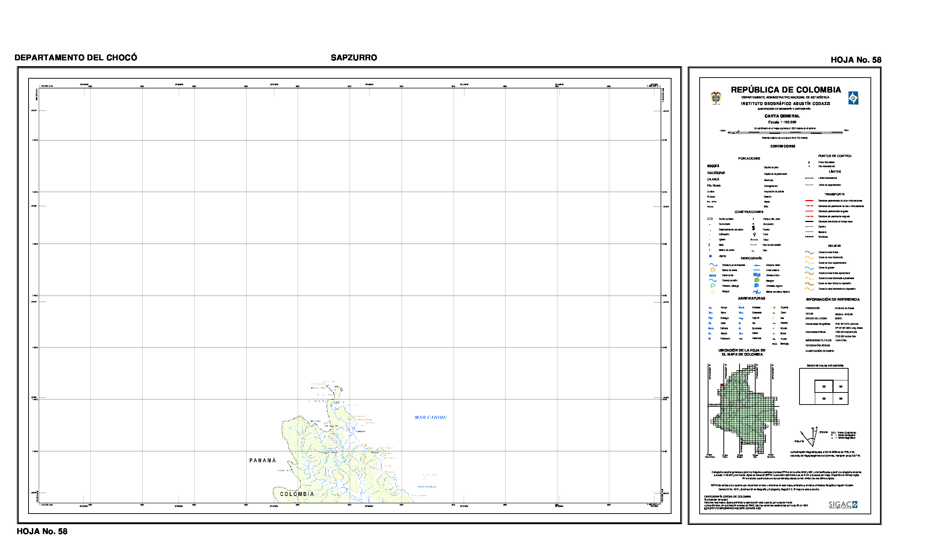
Task: Click the Vía férrea railway legend symbol
Action: (809, 237)
